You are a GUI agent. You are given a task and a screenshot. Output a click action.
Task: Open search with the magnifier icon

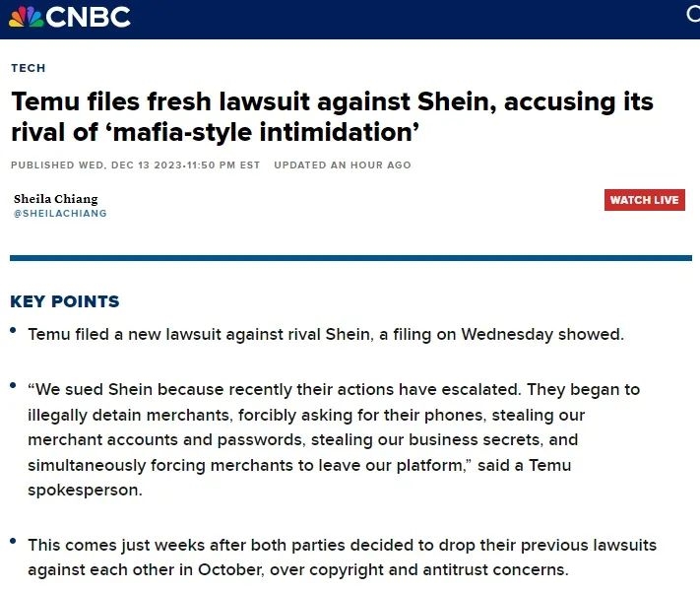(x=692, y=14)
